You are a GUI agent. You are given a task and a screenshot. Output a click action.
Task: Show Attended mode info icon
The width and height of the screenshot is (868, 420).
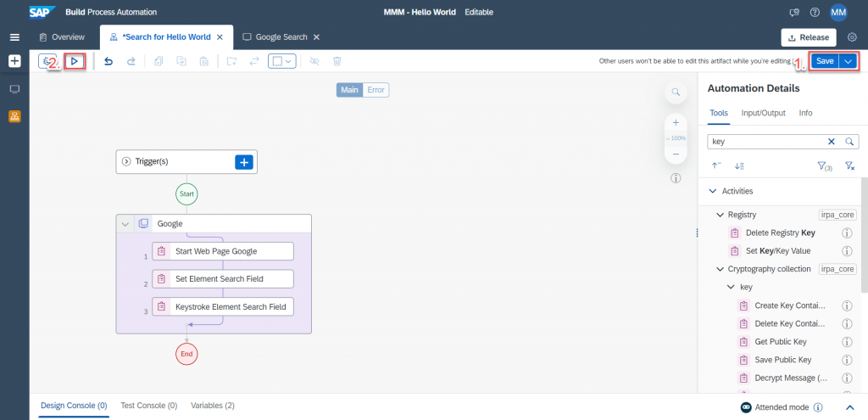pyautogui.click(x=818, y=407)
